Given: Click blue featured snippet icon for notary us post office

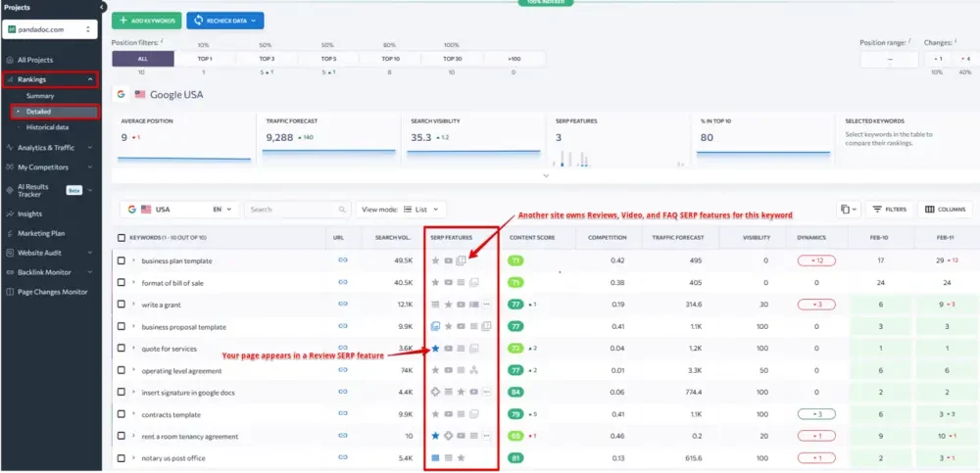Looking at the screenshot, I should [x=436, y=457].
